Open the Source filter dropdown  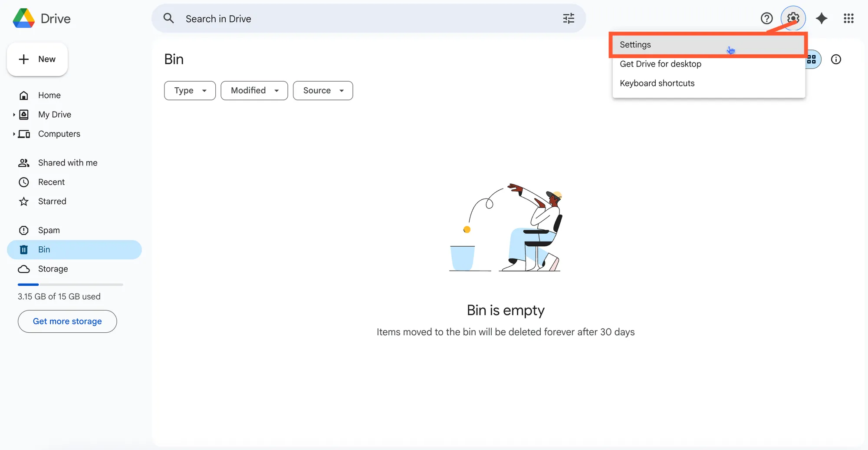coord(323,90)
